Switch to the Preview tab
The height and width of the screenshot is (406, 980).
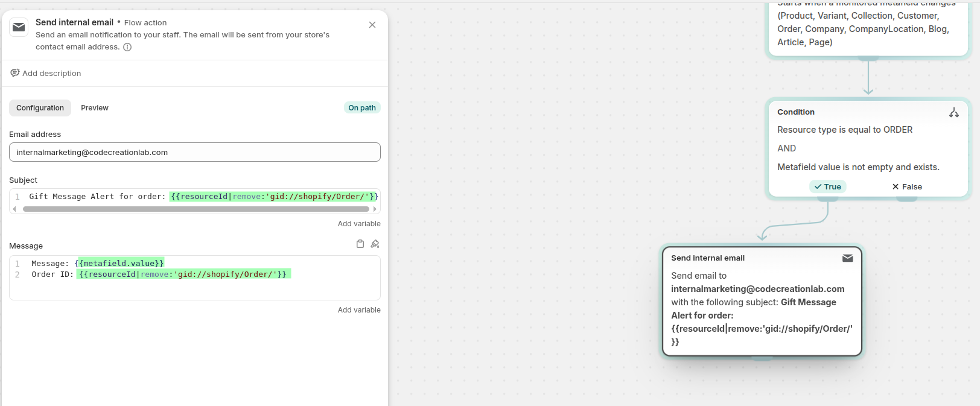(95, 108)
